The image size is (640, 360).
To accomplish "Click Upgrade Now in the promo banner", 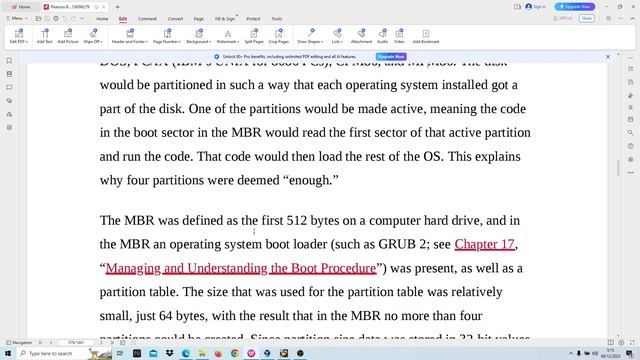I will click(x=391, y=57).
